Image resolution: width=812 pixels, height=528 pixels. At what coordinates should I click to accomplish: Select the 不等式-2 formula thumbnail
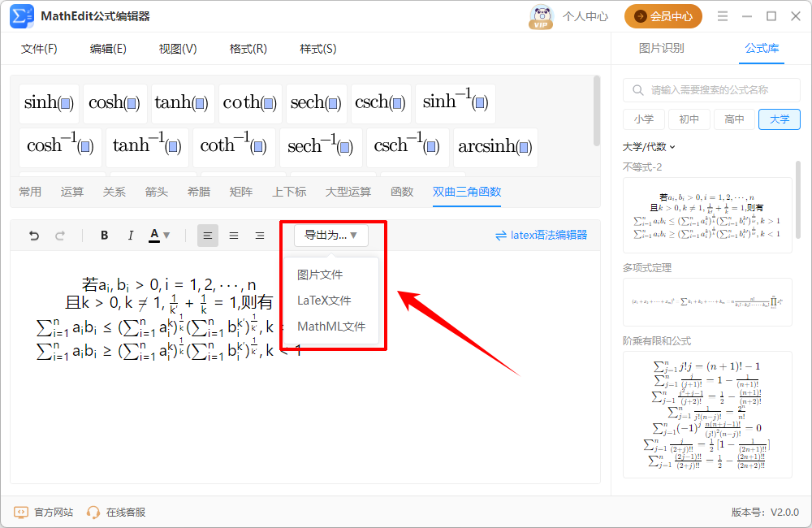(707, 215)
